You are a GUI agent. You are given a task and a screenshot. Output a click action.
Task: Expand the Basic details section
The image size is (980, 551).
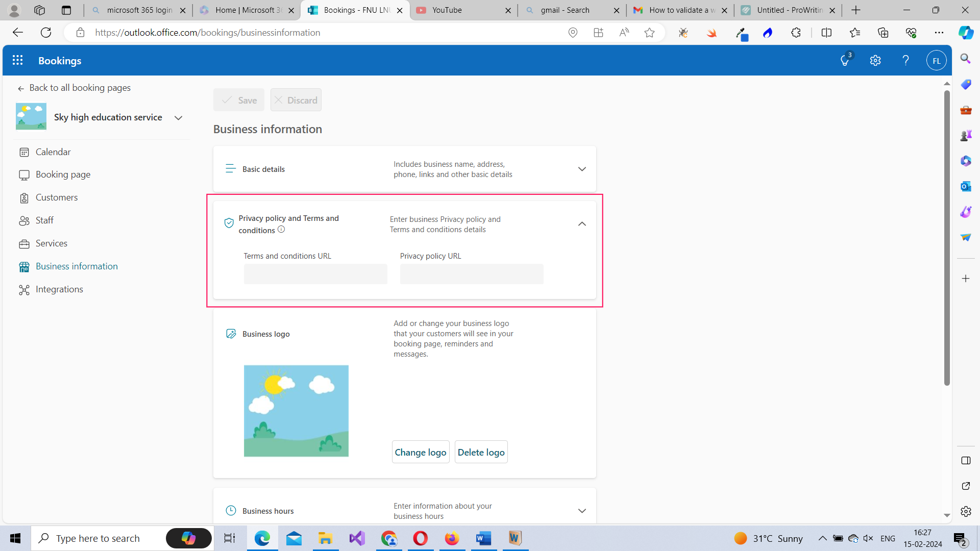coord(582,169)
